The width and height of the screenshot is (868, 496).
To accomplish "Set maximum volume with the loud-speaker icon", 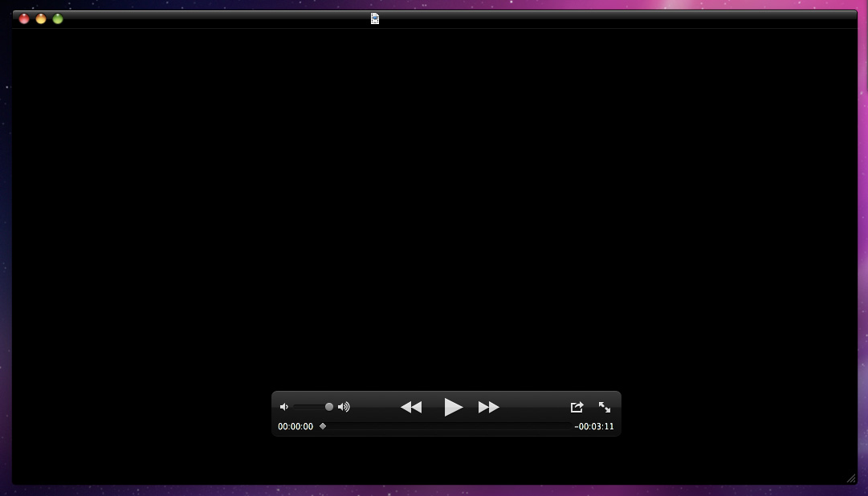I will (344, 407).
